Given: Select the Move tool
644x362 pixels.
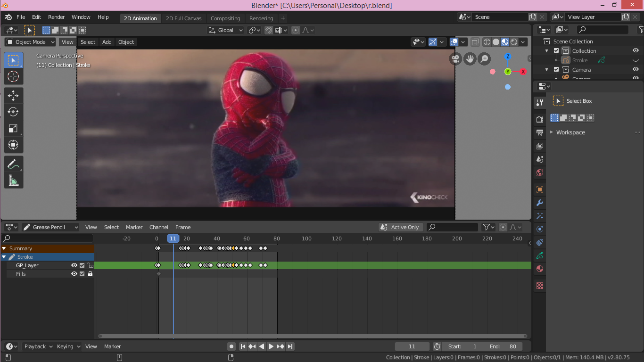Looking at the screenshot, I should 13,95.
